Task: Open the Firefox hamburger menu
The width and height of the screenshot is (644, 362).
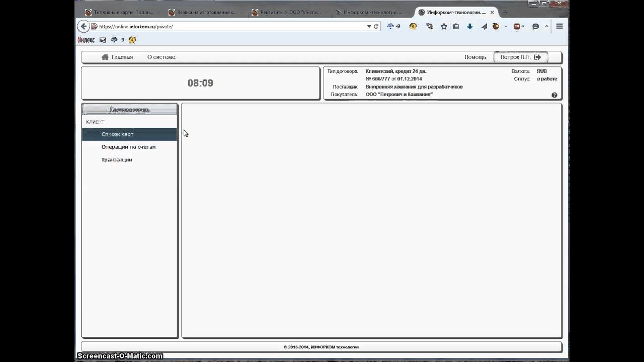Action: tap(559, 27)
